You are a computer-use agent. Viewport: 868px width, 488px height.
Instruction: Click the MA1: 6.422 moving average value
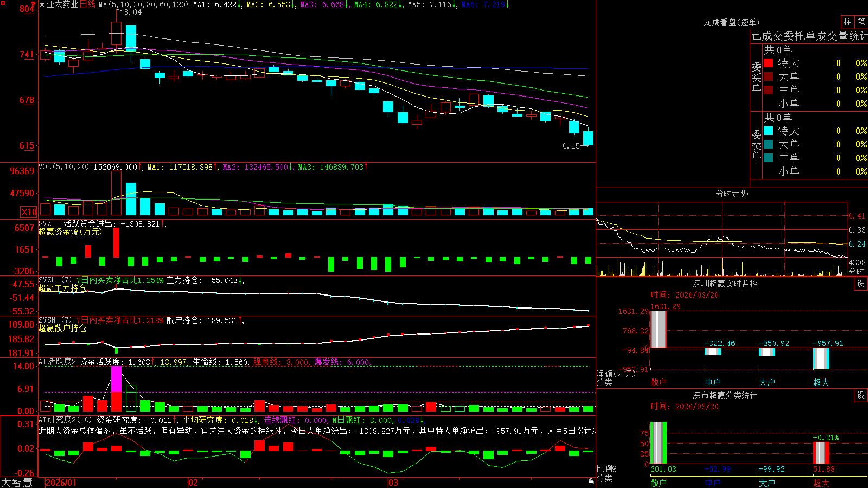coord(217,4)
